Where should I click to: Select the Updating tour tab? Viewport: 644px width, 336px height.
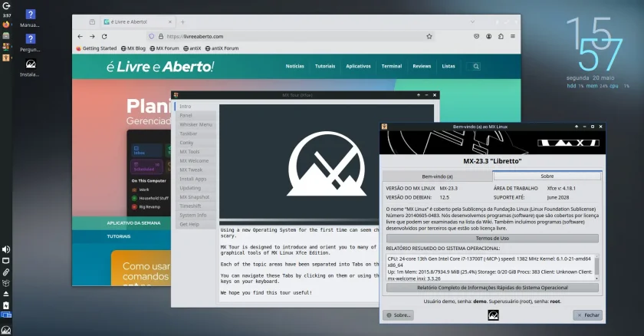click(195, 188)
